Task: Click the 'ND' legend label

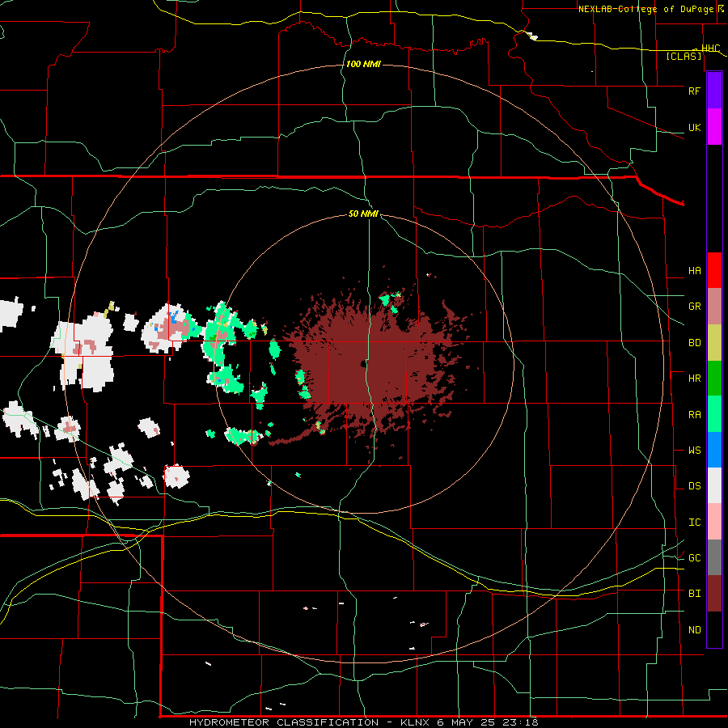Action: [x=694, y=630]
